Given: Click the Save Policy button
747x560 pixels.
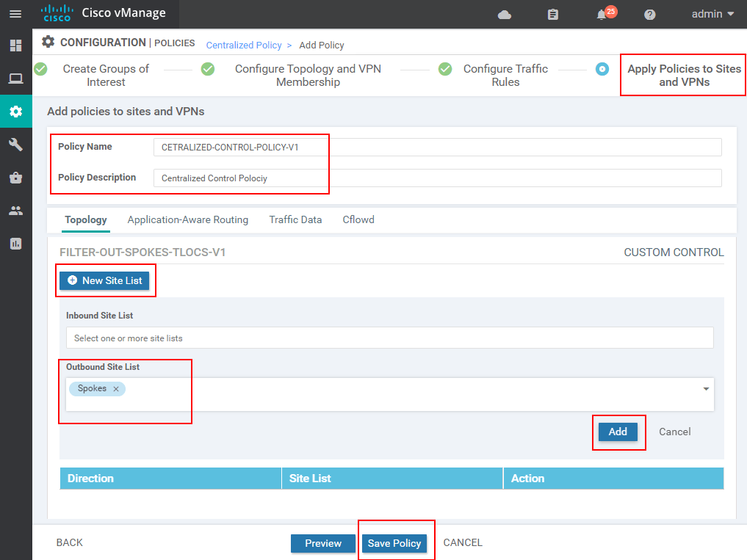Looking at the screenshot, I should tap(394, 543).
